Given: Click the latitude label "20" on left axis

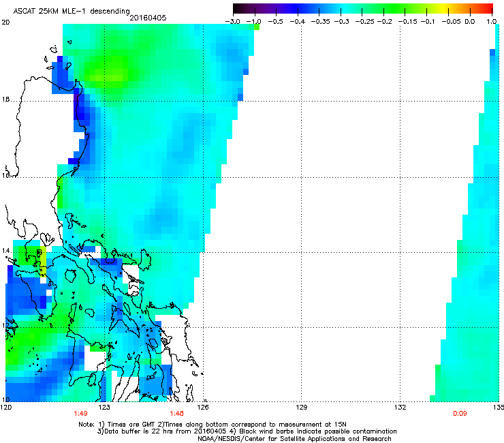Looking at the screenshot, I should click(5, 22).
